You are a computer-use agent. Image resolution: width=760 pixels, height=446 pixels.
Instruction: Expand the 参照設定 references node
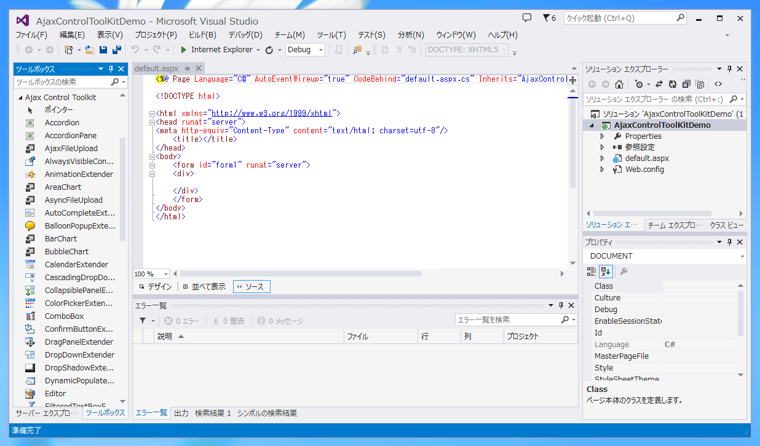click(x=602, y=147)
